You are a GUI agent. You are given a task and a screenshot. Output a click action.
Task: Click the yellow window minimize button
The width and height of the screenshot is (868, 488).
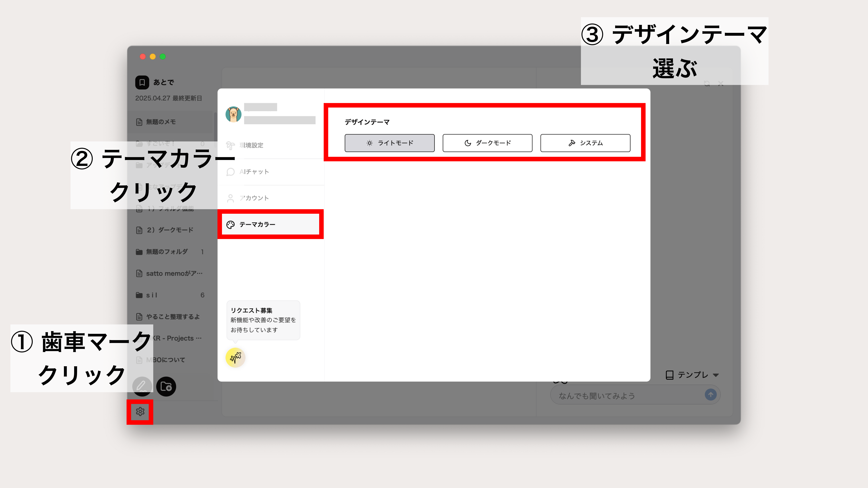coord(153,57)
